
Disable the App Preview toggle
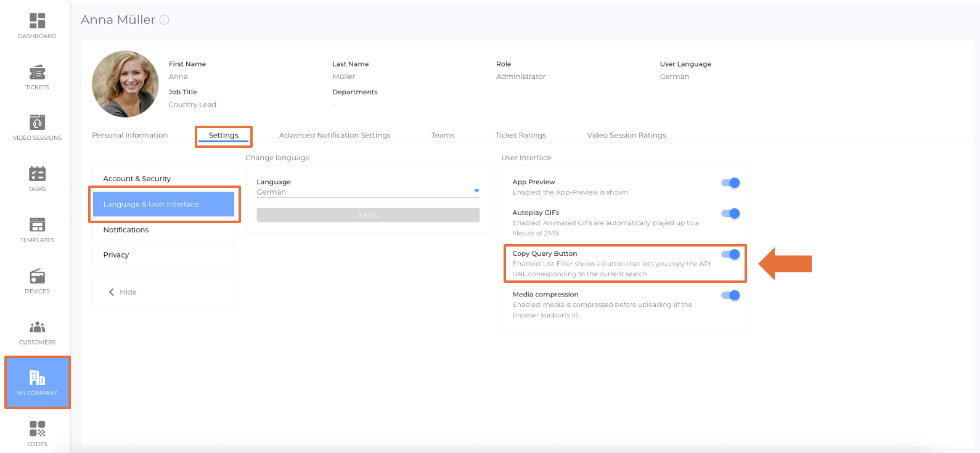pos(730,183)
